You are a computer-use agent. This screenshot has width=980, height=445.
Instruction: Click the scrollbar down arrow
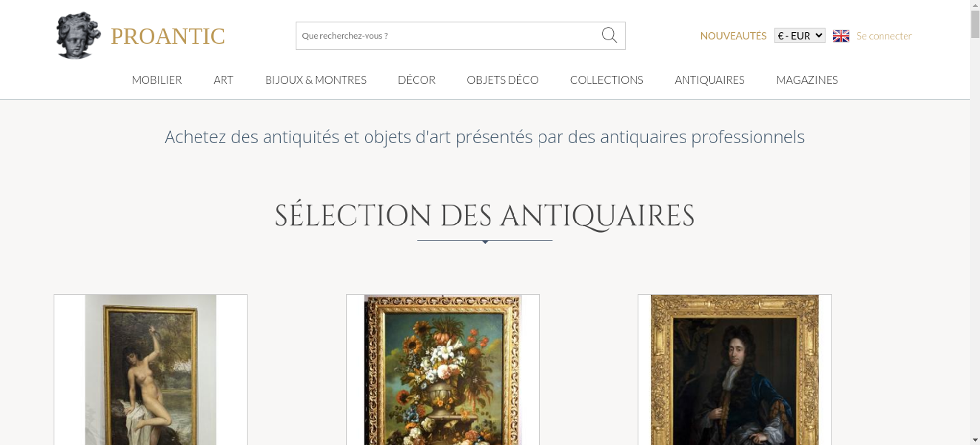[975, 440]
